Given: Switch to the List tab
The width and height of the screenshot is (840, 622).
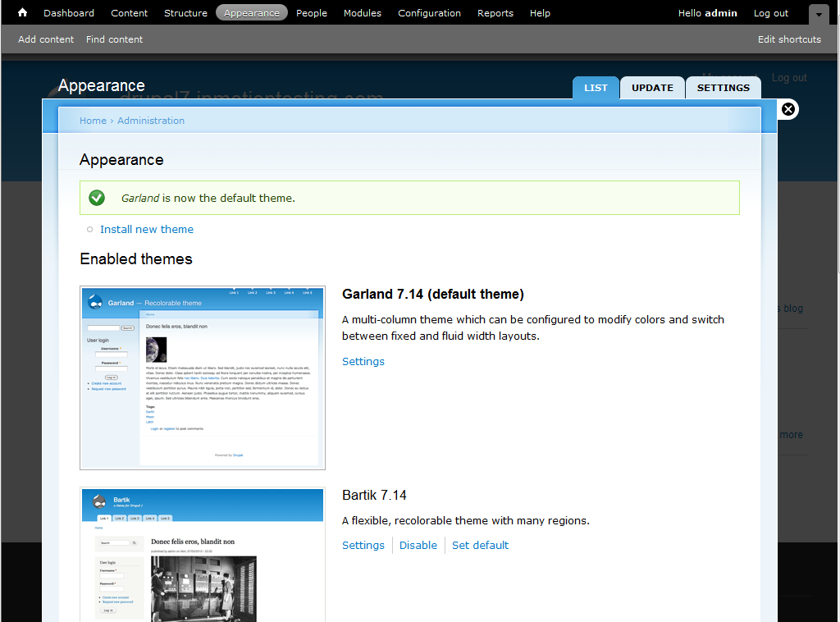Looking at the screenshot, I should point(596,88).
